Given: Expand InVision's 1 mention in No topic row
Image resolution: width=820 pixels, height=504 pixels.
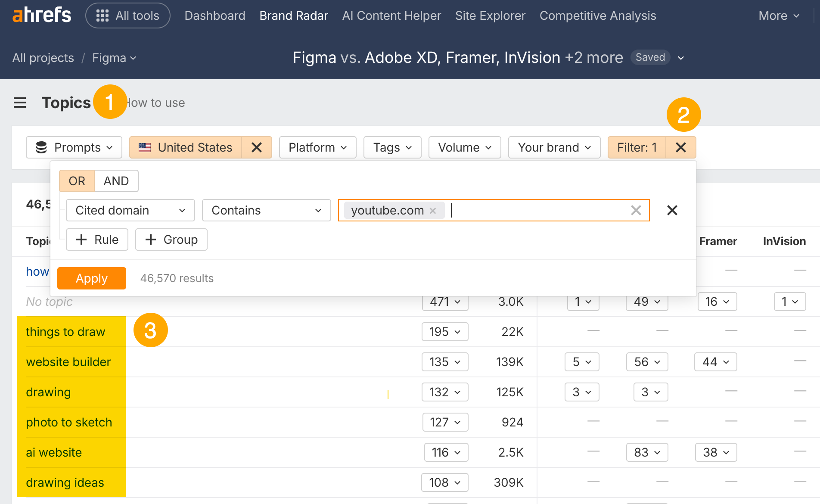Looking at the screenshot, I should pos(790,302).
